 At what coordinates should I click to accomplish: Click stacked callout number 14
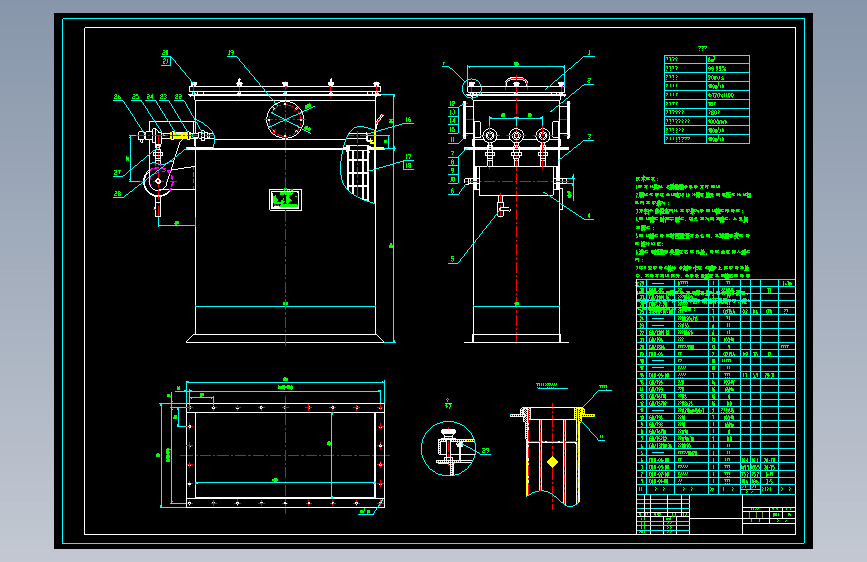(452, 121)
